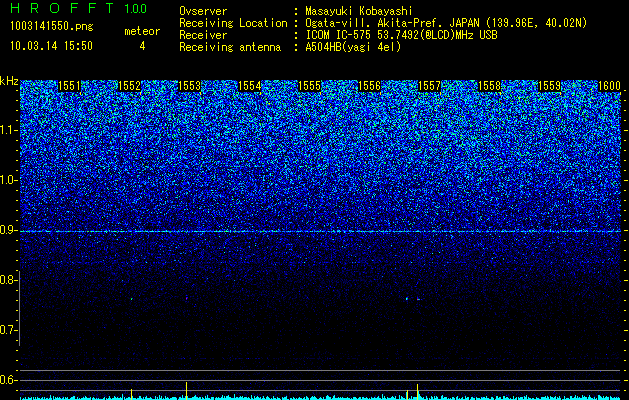Click the 1553 time marker
The width and height of the screenshot is (629, 400).
[189, 86]
